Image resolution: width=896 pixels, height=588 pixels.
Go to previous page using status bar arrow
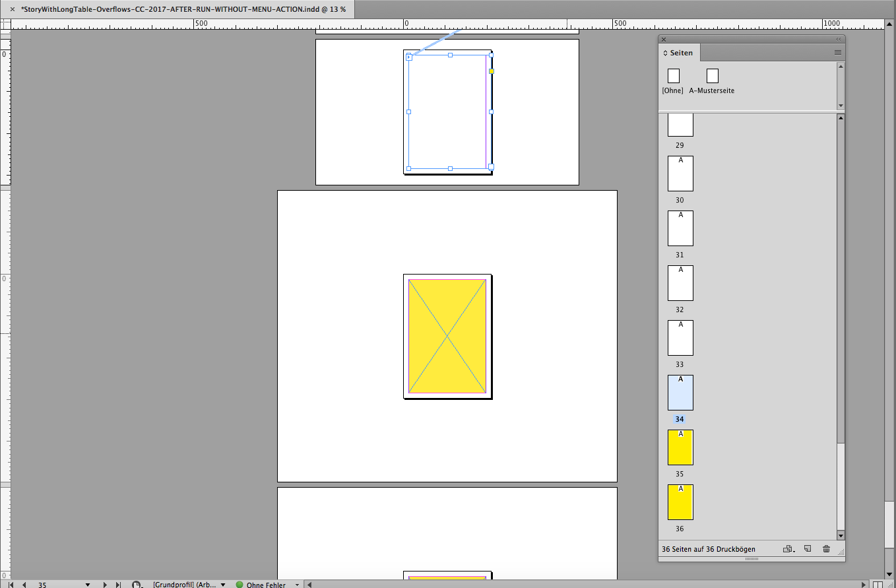[x=24, y=585]
